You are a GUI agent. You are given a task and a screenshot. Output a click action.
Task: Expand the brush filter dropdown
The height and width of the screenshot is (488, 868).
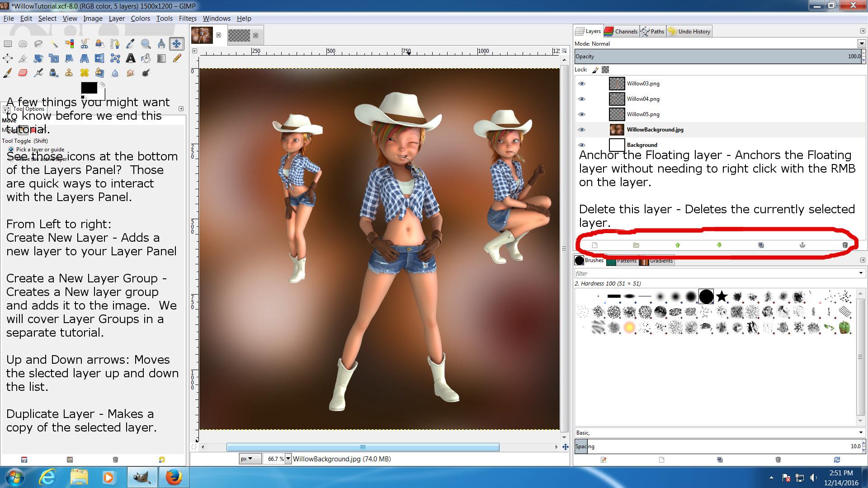pos(860,273)
